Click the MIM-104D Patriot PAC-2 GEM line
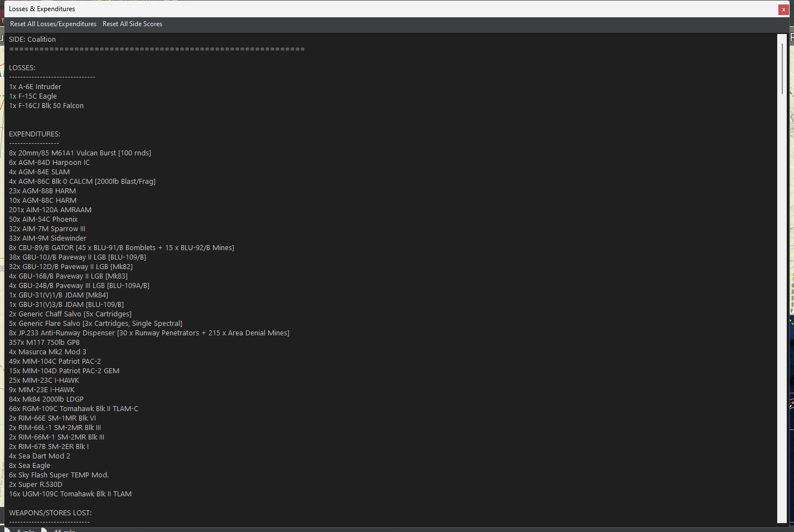This screenshot has height=532, width=794. click(x=64, y=371)
